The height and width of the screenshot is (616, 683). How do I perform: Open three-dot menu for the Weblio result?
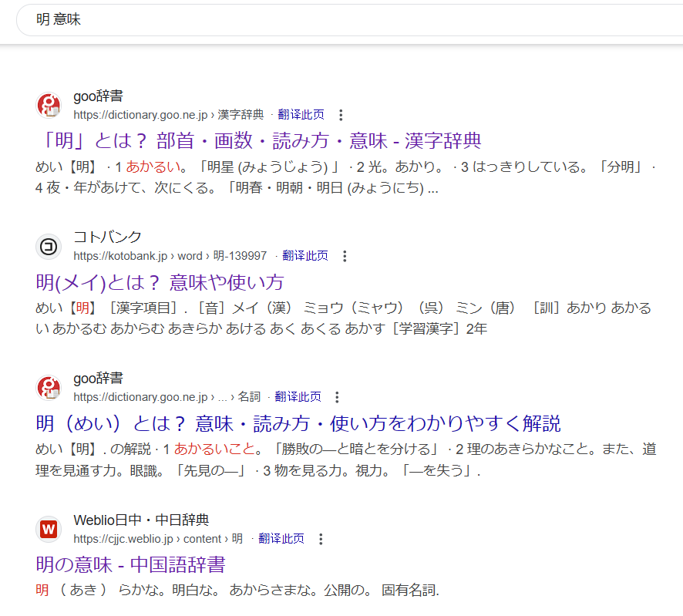point(321,539)
